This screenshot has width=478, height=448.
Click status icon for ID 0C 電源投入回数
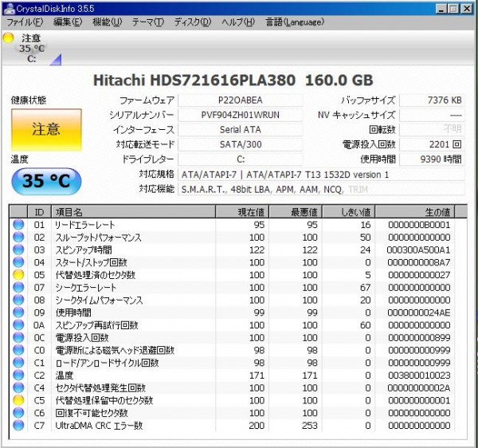point(18,337)
